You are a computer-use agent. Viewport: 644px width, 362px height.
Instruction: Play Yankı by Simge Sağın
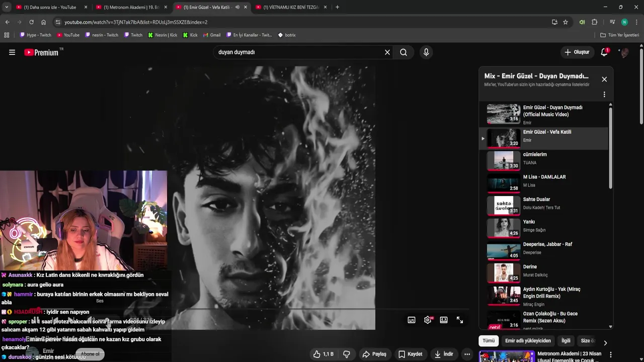[x=543, y=228]
